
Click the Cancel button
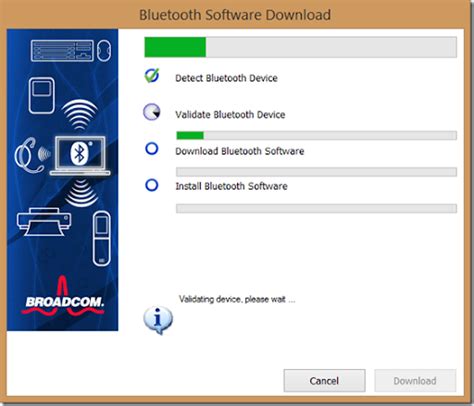point(324,380)
